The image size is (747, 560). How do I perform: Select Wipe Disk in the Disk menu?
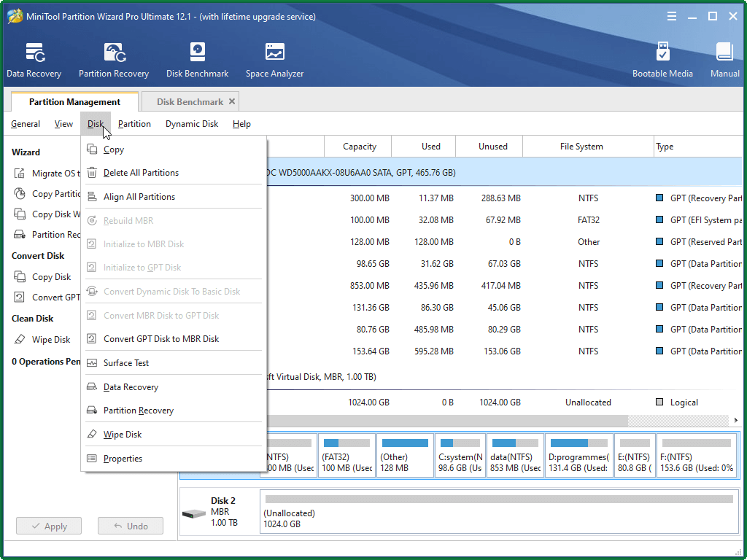pyautogui.click(x=174, y=435)
